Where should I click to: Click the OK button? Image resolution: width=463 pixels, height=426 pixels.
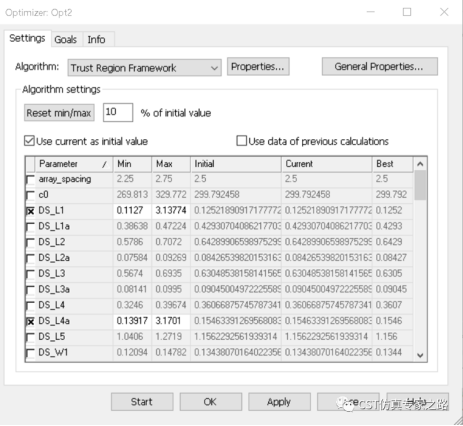pyautogui.click(x=211, y=402)
